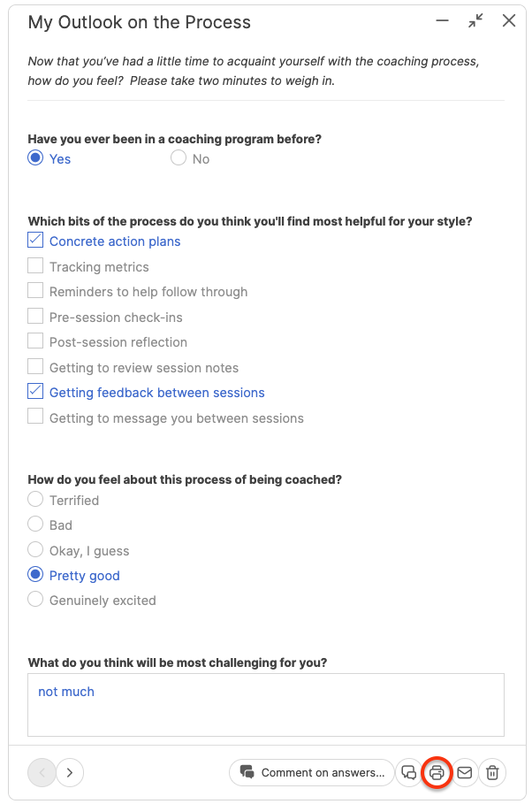
Task: Uncheck Concrete action plans checkbox
Action: click(35, 241)
